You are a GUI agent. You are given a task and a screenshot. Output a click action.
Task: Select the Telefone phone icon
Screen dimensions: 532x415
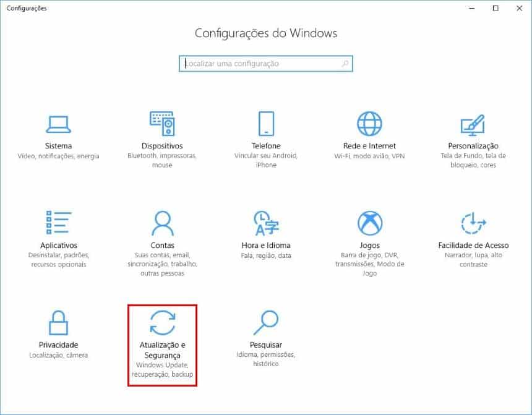(x=266, y=124)
